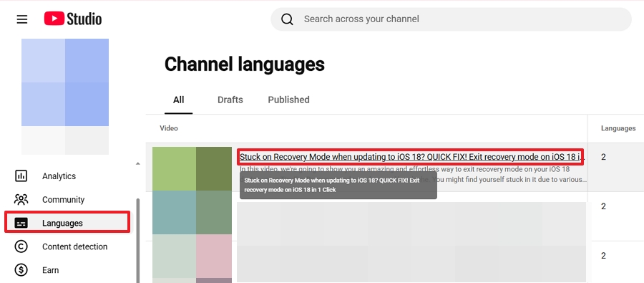Click the Languages subtitles icon
The image size is (644, 283).
[x=21, y=223]
